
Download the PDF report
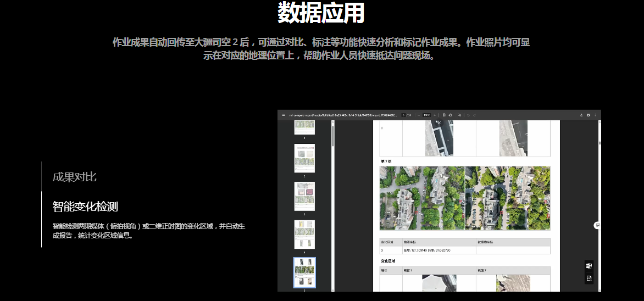(581, 115)
